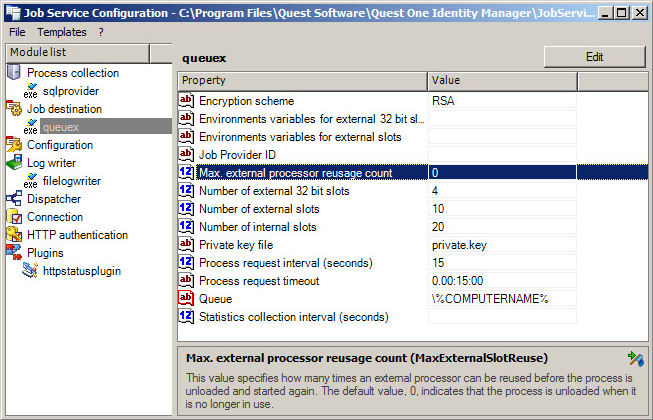Click Process request interval number icon
Viewport: 653px width, 420px height.
[x=186, y=262]
